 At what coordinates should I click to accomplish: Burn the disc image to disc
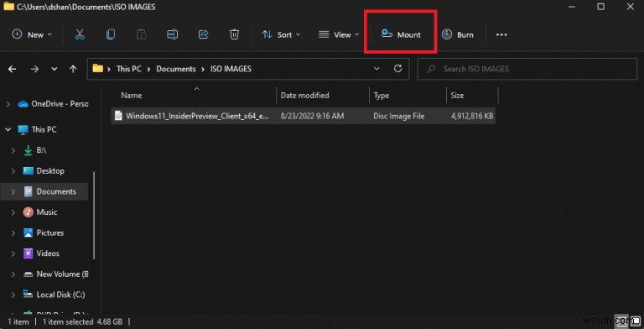[x=458, y=34]
